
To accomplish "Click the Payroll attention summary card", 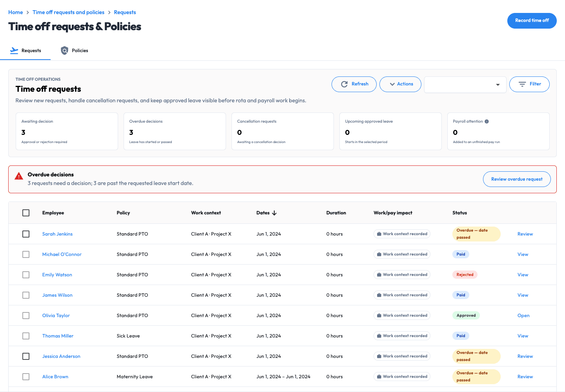I will [x=498, y=131].
